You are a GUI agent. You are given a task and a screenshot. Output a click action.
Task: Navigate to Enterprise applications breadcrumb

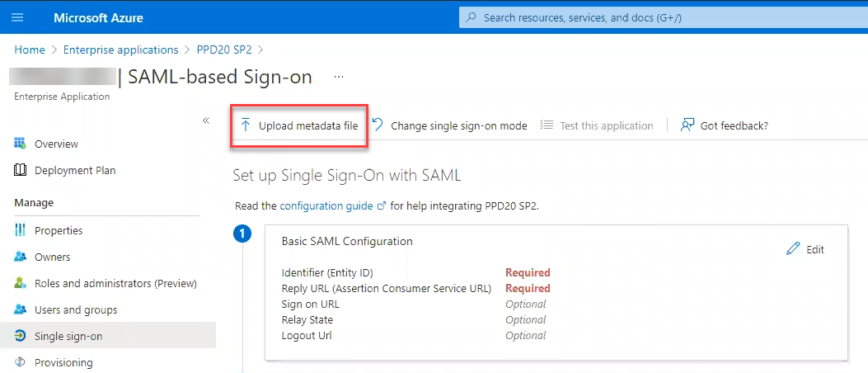coord(120,50)
